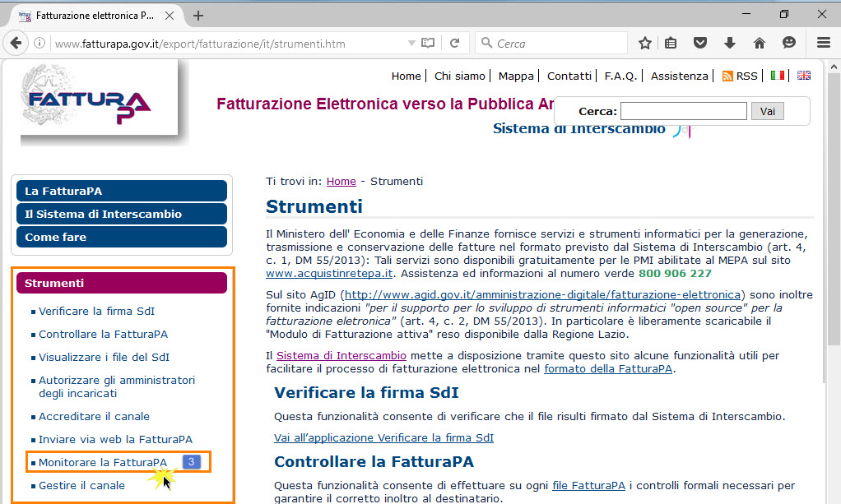The width and height of the screenshot is (841, 504).
Task: Go back with the browser back arrow
Action: [16, 43]
